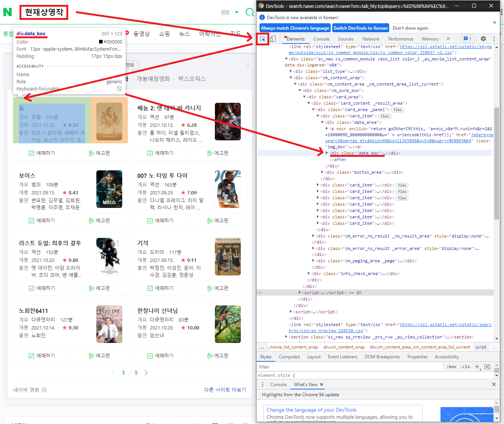Screen dimensions: 504x424
Task: Click Switch DevTools to Korean button
Action: point(361,28)
